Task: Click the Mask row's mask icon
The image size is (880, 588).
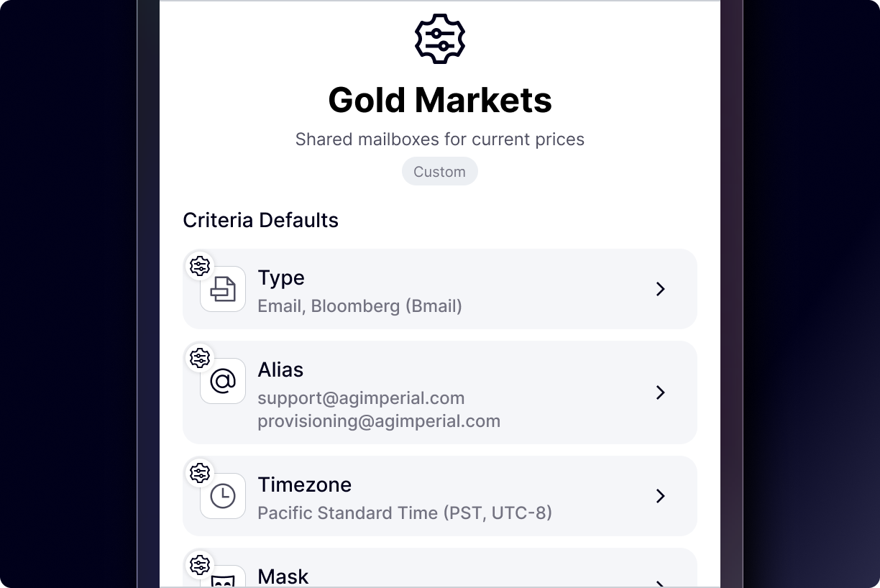Action: [223, 581]
